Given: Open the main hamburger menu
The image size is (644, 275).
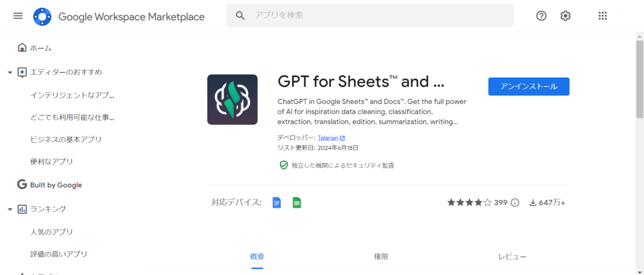Looking at the screenshot, I should pyautogui.click(x=18, y=16).
